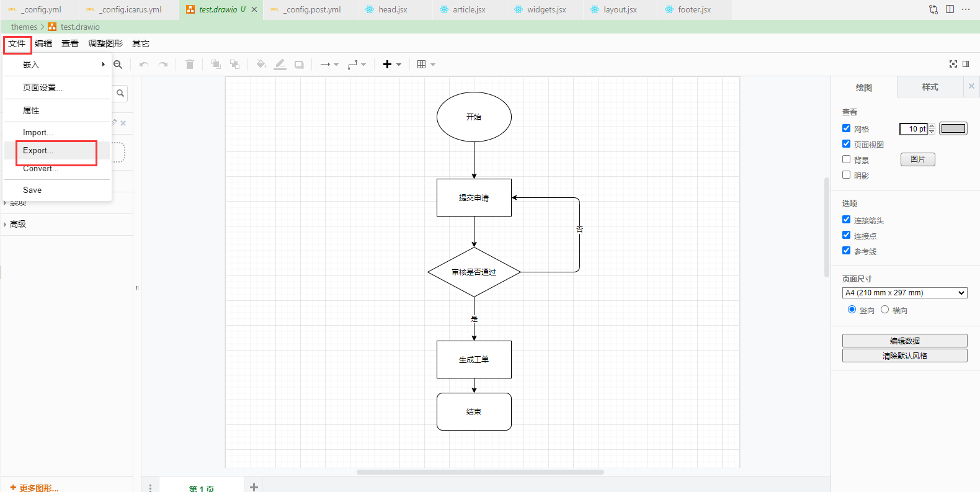Open the 查看 menu
This screenshot has width=980, height=492.
pos(70,43)
